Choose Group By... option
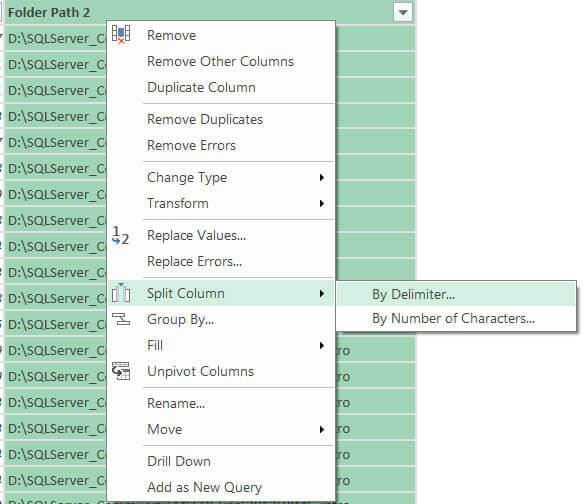The height and width of the screenshot is (504, 586). (x=221, y=319)
